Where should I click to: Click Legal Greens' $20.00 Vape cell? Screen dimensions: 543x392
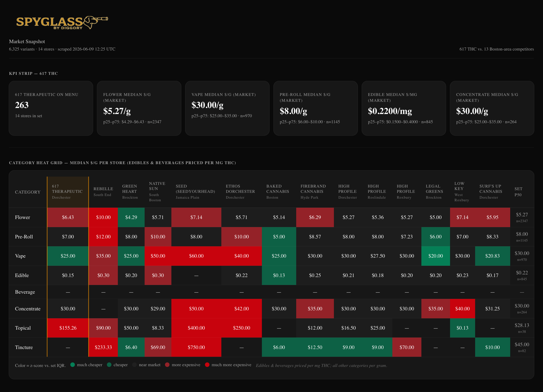[x=436, y=256]
